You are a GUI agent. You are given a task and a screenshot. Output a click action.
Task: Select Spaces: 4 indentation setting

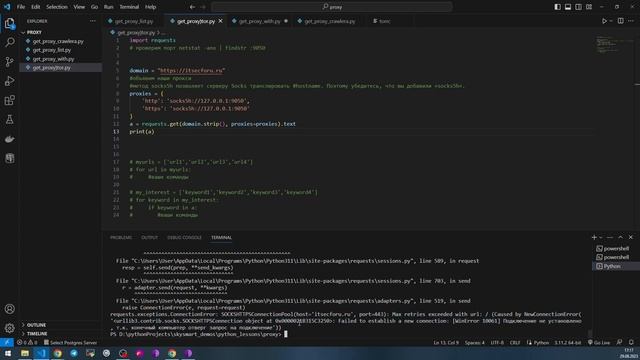474,342
